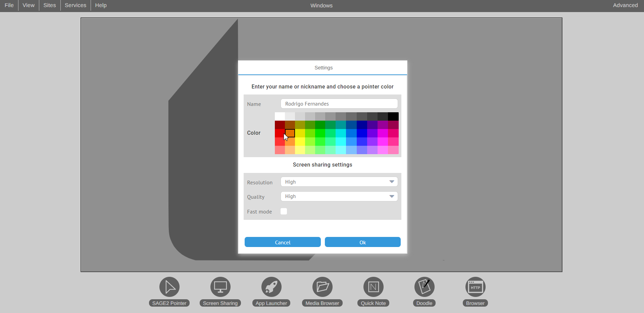Click the Media Browser label
The image size is (644, 313).
click(x=323, y=303)
